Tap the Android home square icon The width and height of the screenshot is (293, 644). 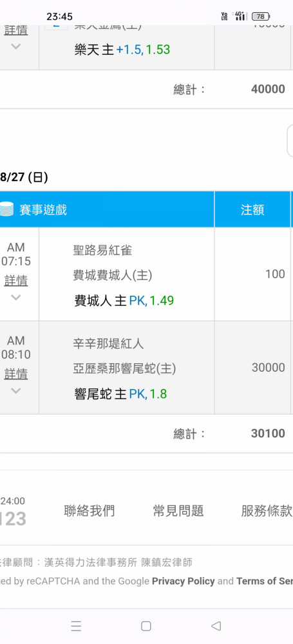[x=146, y=626]
